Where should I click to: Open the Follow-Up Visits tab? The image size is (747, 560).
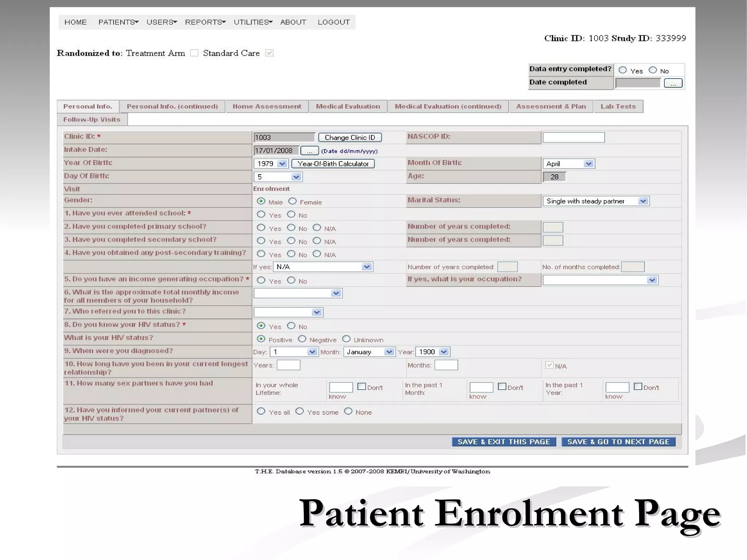(92, 120)
